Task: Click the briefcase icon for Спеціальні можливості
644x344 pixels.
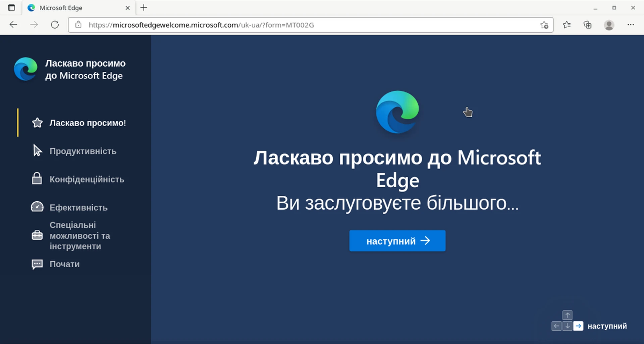Action: pos(37,235)
